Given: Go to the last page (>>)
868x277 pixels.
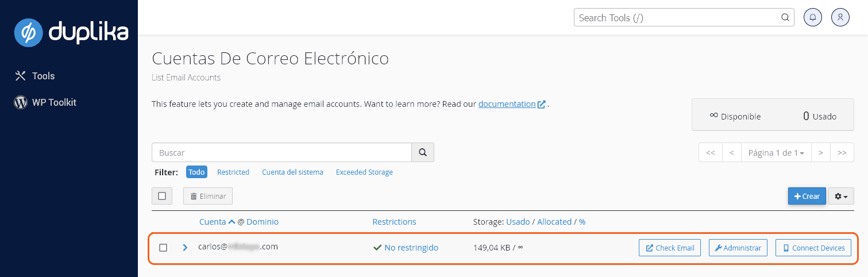Looking at the screenshot, I should [842, 153].
